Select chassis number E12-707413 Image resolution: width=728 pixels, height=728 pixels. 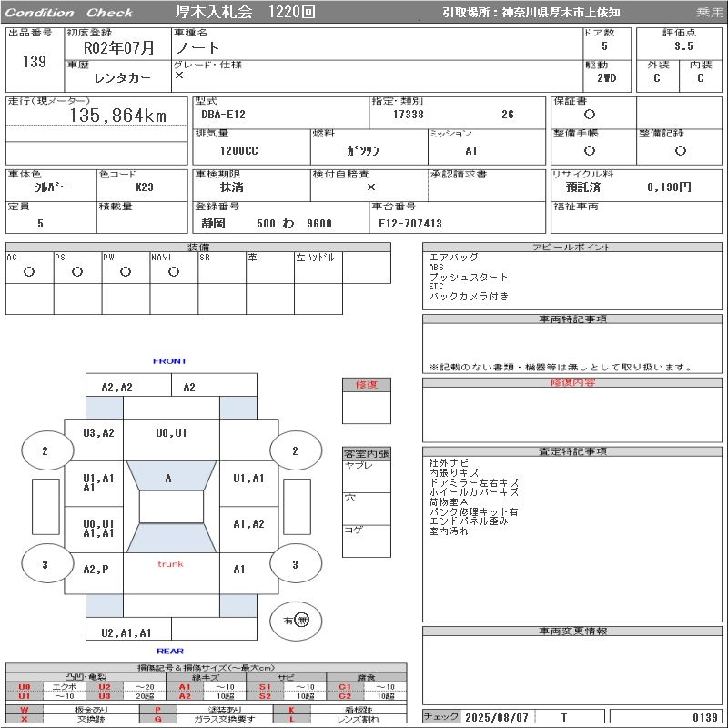410,224
